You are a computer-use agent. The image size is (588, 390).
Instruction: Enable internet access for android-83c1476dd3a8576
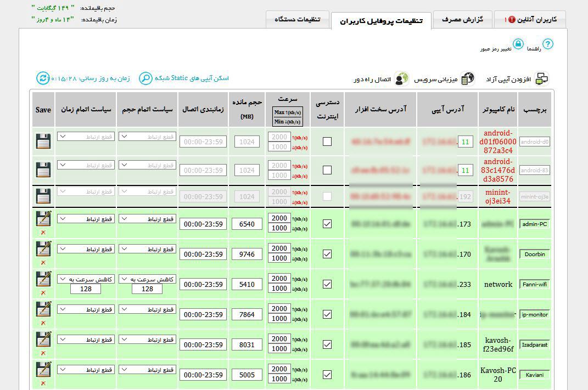coord(327,170)
